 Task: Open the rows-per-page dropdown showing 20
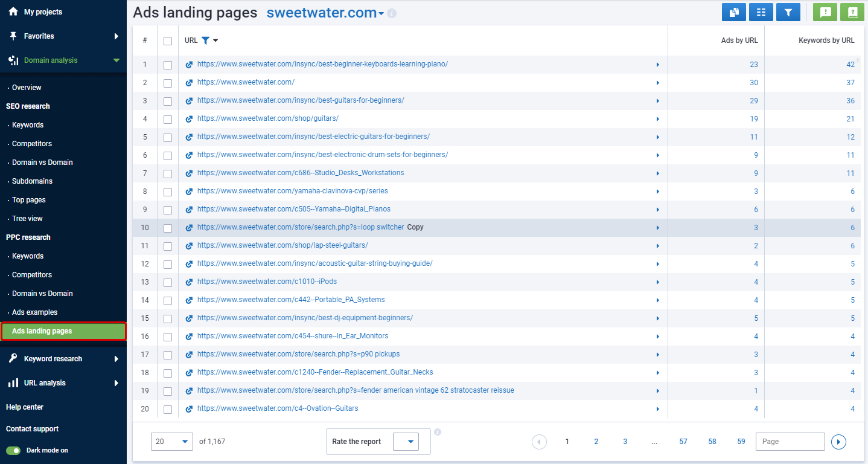[172, 442]
